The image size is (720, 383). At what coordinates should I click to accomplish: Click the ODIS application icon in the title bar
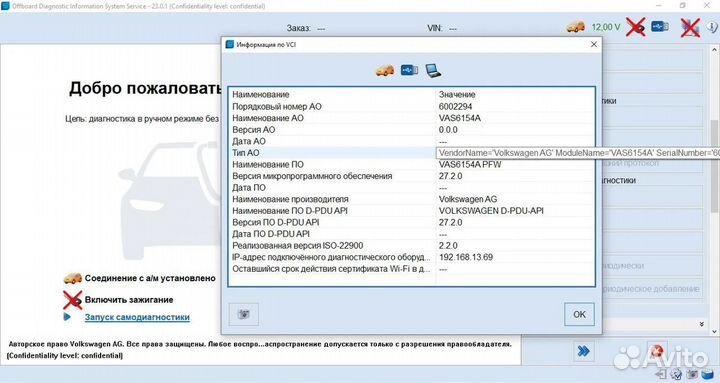click(x=6, y=6)
